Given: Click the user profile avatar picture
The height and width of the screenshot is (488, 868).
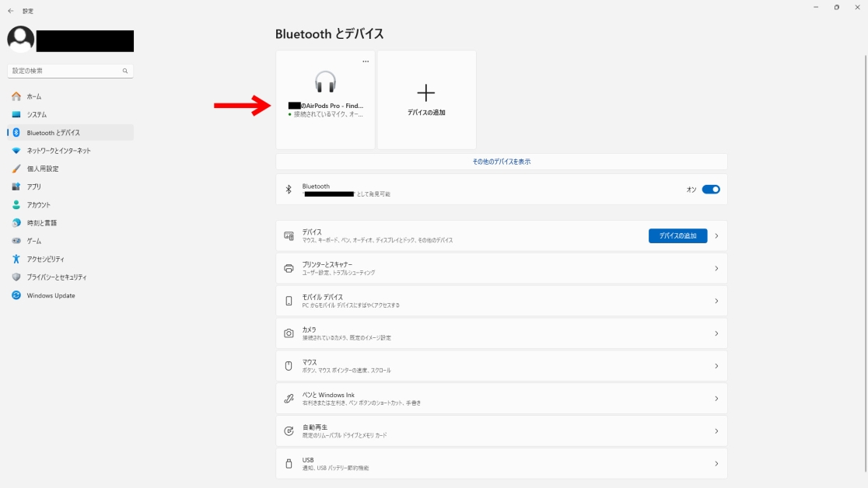Looking at the screenshot, I should click(20, 40).
